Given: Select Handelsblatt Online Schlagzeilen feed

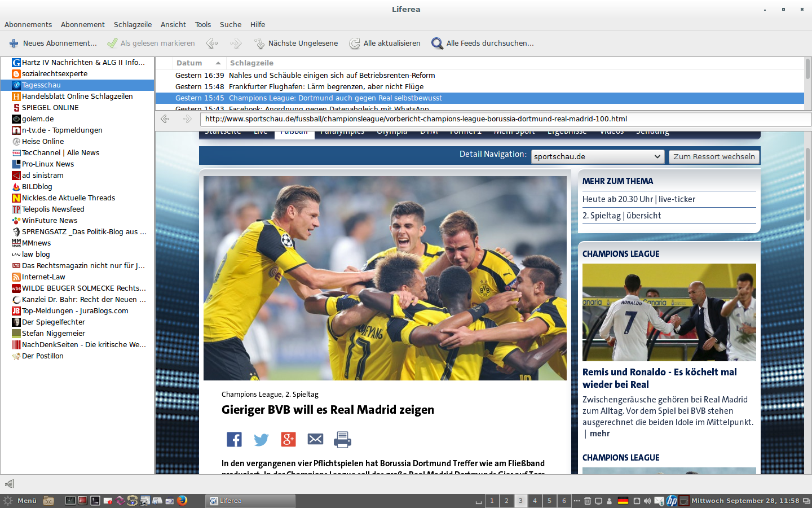Looking at the screenshot, I should [77, 96].
